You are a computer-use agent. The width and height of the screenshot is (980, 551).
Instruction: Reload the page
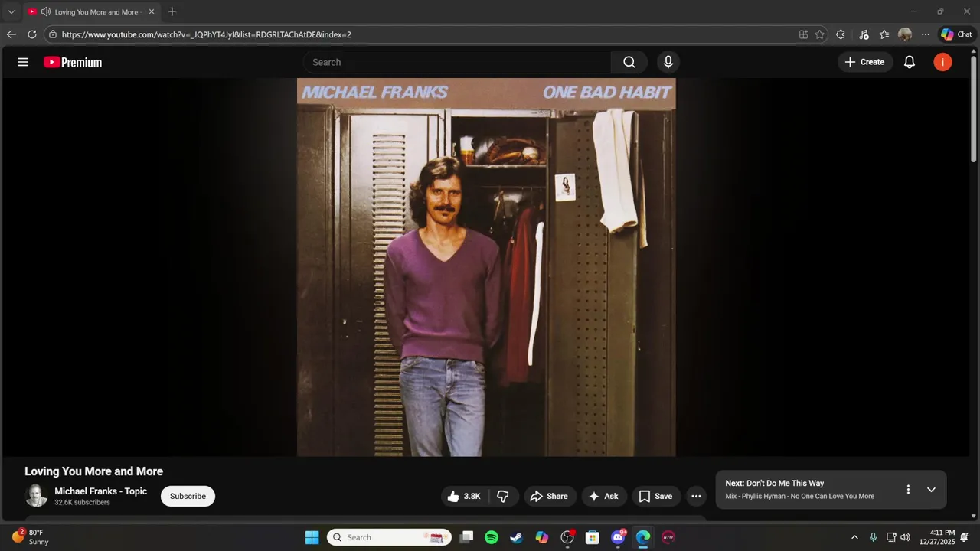(x=32, y=34)
